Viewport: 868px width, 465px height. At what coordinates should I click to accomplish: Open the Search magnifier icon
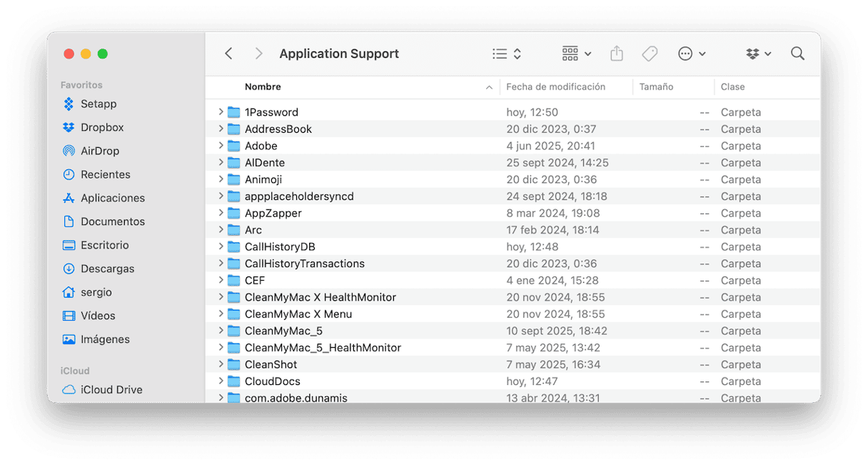pos(797,54)
